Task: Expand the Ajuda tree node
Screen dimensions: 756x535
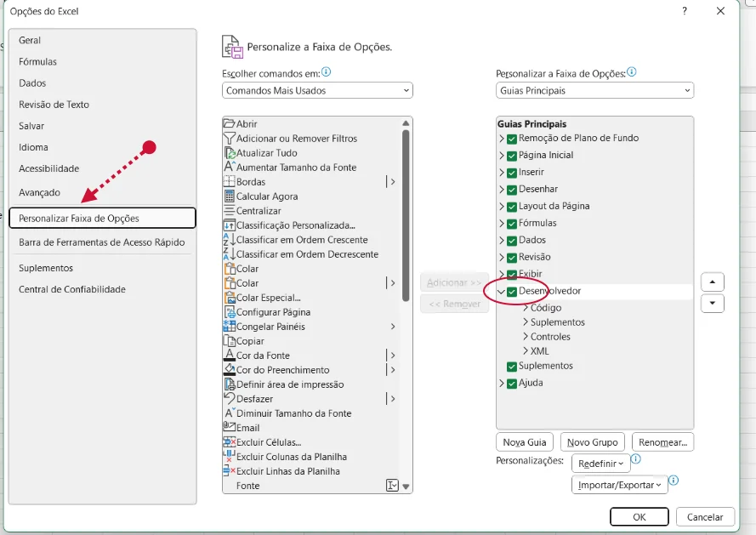Action: (x=502, y=383)
